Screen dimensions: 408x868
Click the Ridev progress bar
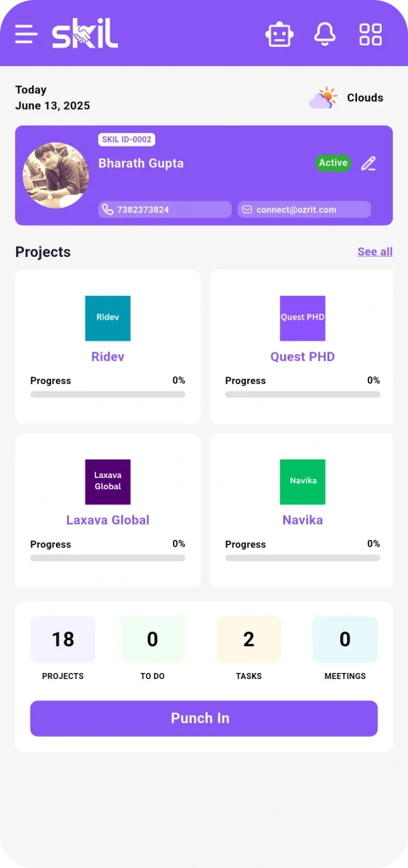pos(108,395)
